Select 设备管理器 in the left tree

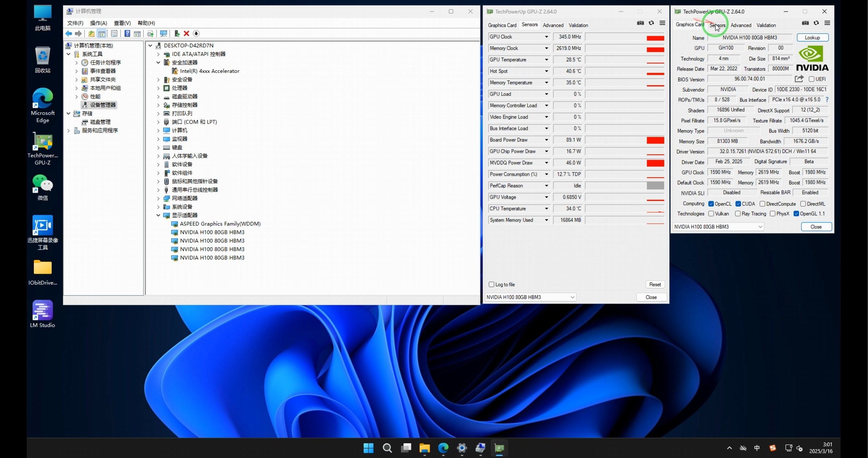click(103, 105)
